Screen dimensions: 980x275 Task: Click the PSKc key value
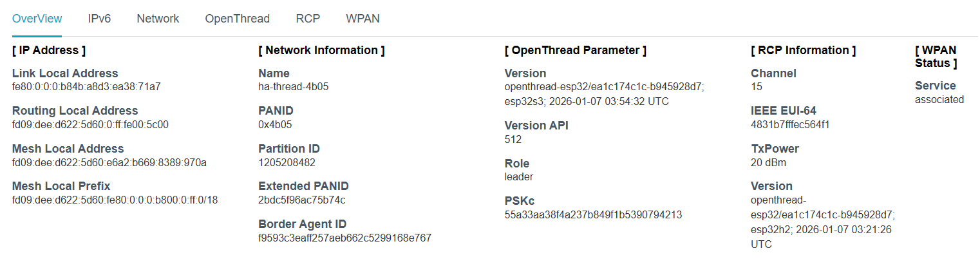coord(593,214)
